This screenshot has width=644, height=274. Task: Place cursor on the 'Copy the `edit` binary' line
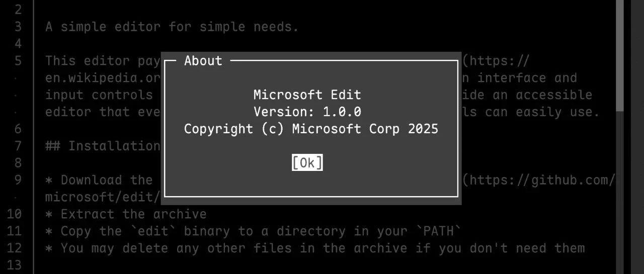[253, 231]
